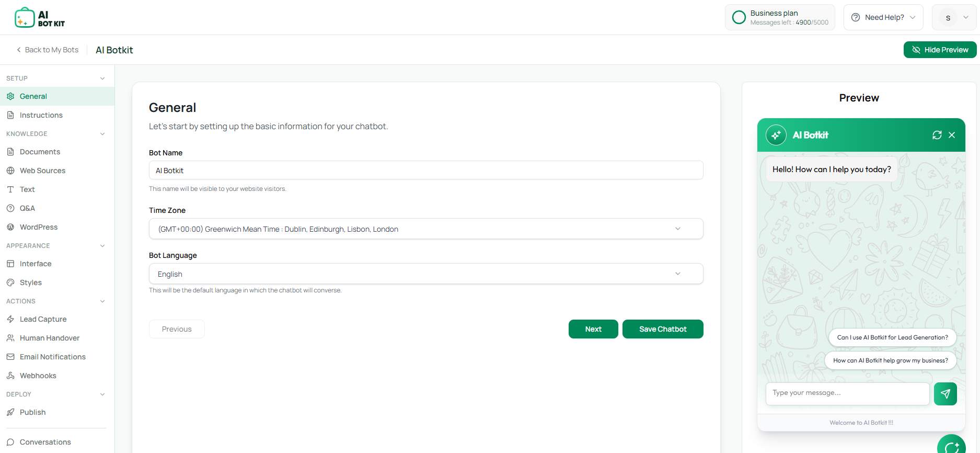Close the chat preview widget

(x=952, y=135)
